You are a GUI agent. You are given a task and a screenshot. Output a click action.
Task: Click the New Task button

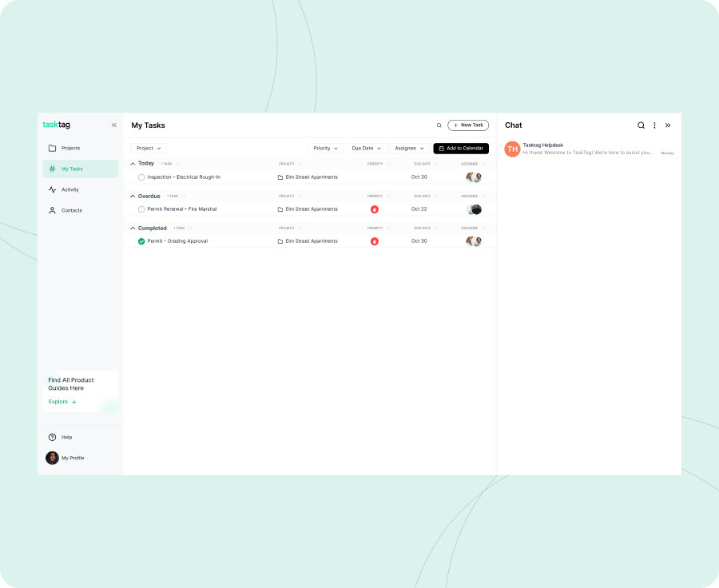[468, 125]
